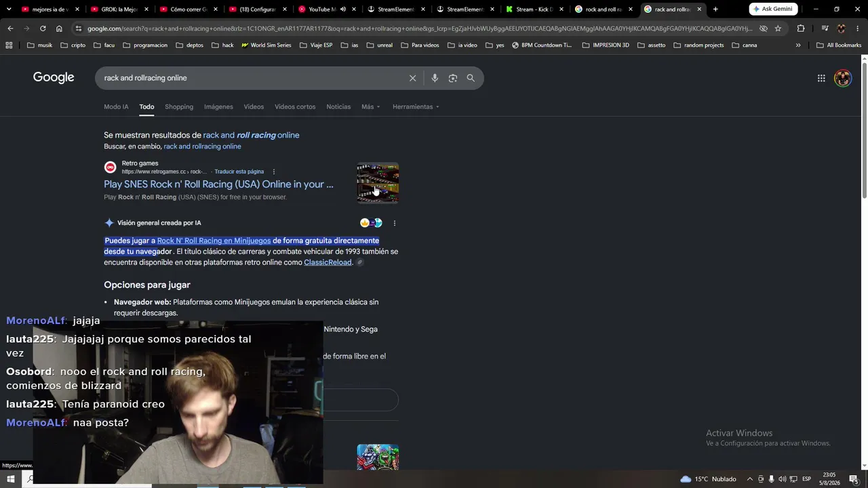Viewport: 868px width, 488px height.
Task: Open the cripto bookmarks folder
Action: (x=73, y=45)
